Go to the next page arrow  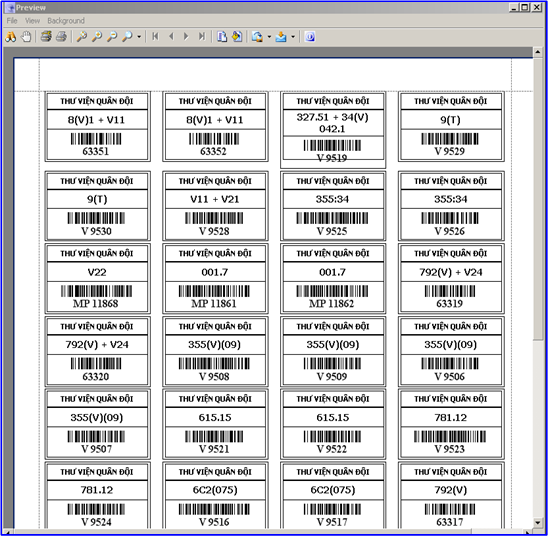click(186, 37)
